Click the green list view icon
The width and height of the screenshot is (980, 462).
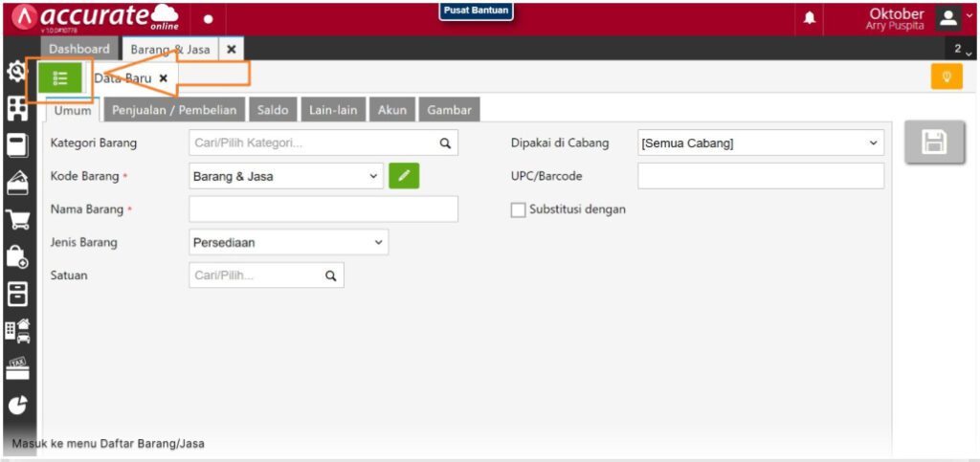[x=60, y=78]
